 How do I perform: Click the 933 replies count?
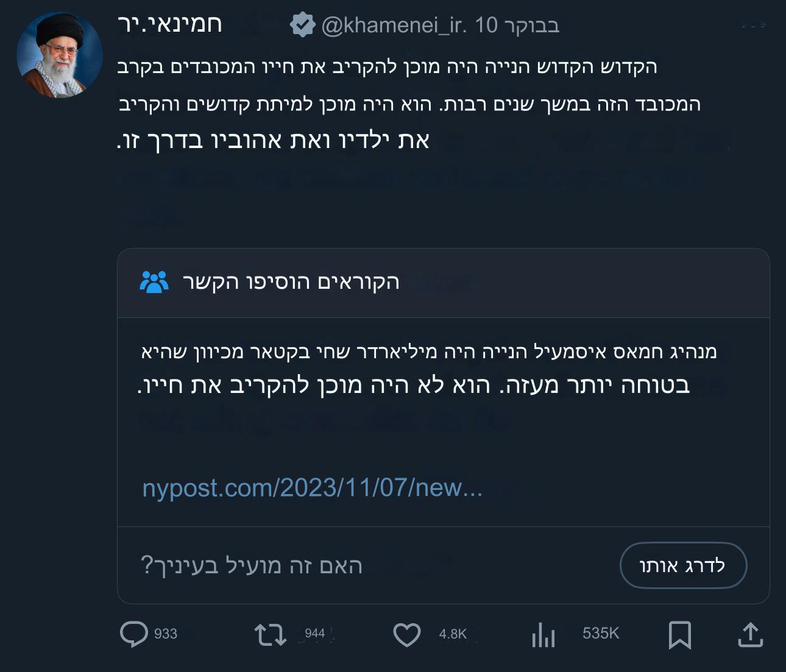click(x=166, y=634)
